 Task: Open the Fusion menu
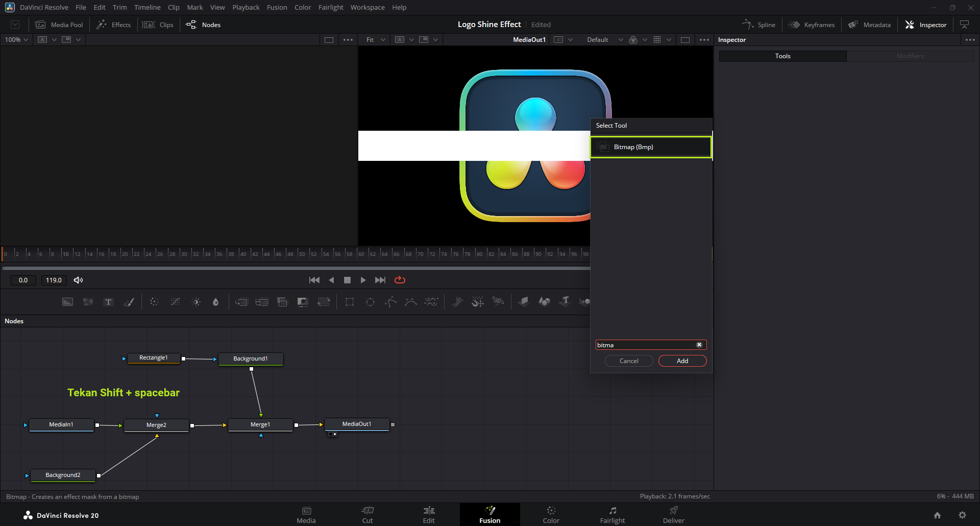[x=277, y=7]
